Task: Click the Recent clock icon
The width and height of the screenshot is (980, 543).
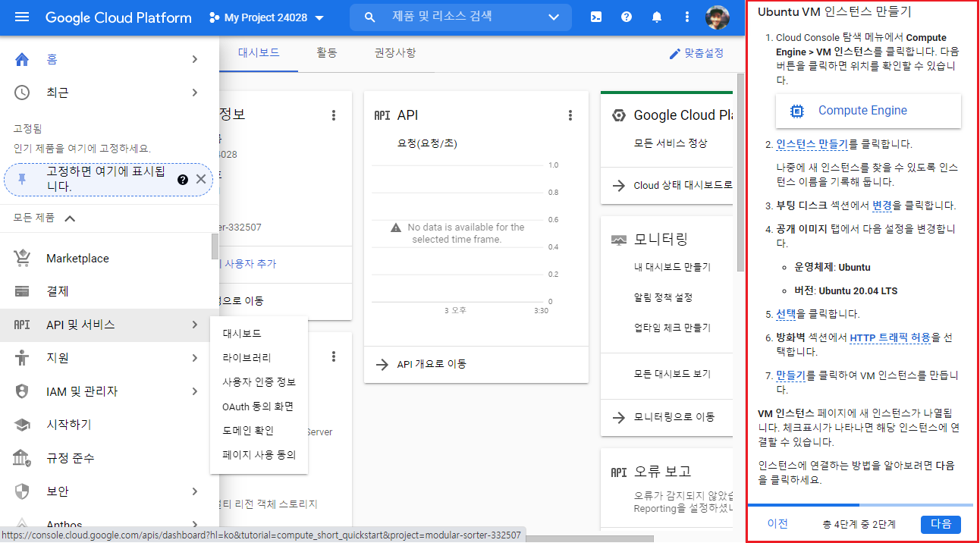Action: (x=22, y=93)
